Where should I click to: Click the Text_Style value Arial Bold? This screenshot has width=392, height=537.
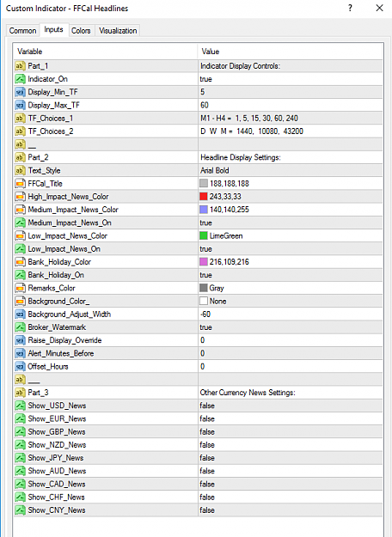(215, 171)
